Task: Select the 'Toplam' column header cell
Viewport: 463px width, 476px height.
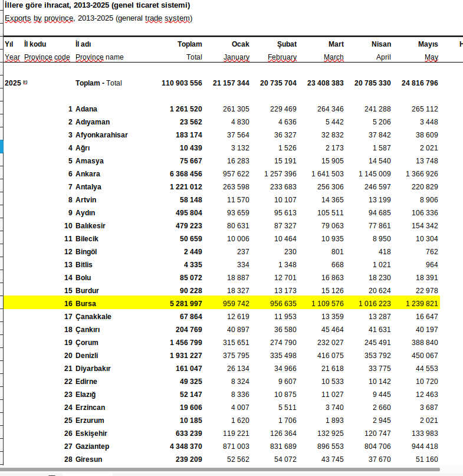Action: click(189, 44)
